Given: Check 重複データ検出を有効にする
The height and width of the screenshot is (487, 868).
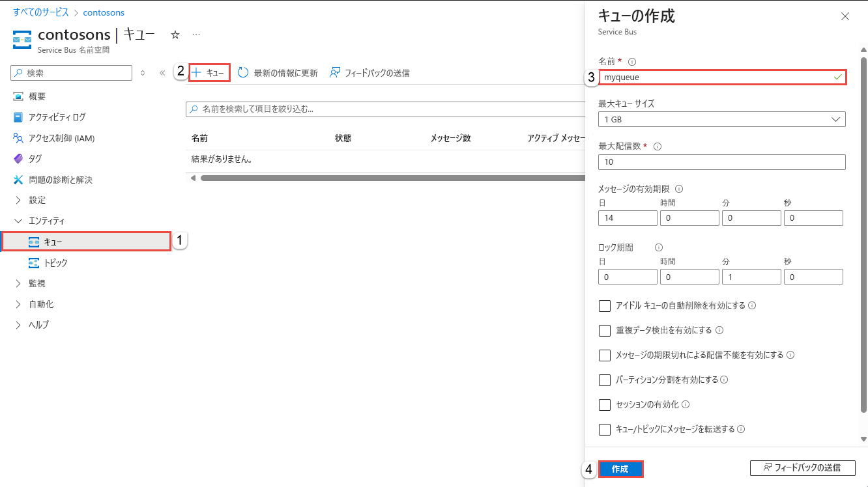Looking at the screenshot, I should [605, 330].
